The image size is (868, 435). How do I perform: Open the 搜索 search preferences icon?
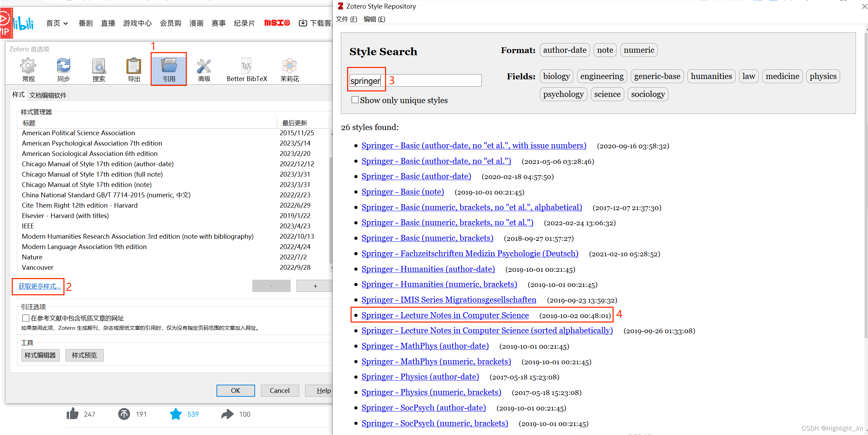tap(99, 67)
